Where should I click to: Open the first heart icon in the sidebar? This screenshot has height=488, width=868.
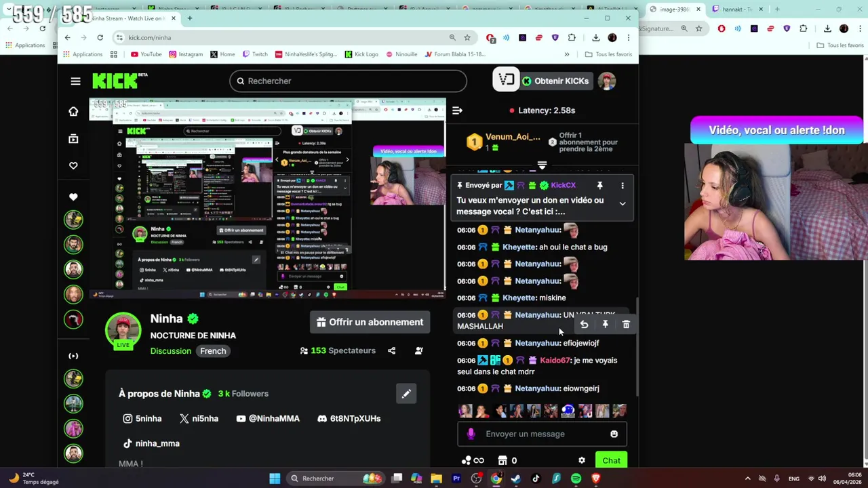(x=73, y=166)
